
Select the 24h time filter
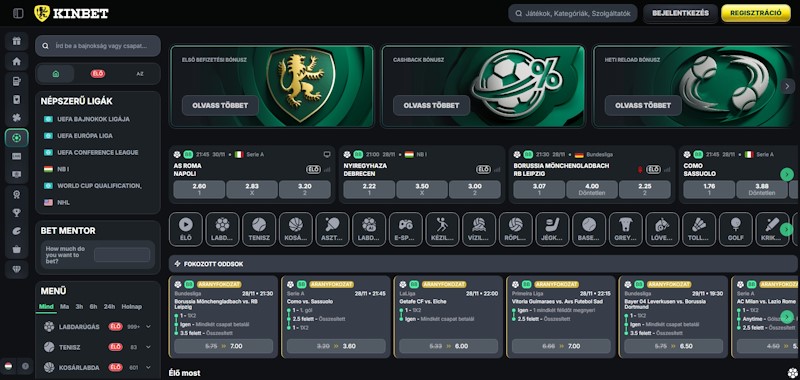[x=109, y=307]
